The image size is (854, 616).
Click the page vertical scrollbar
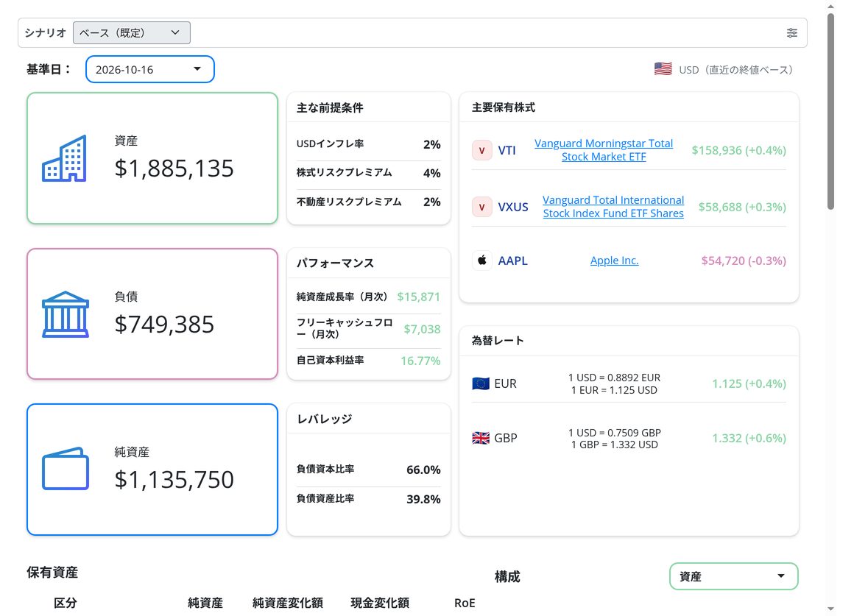(830, 308)
